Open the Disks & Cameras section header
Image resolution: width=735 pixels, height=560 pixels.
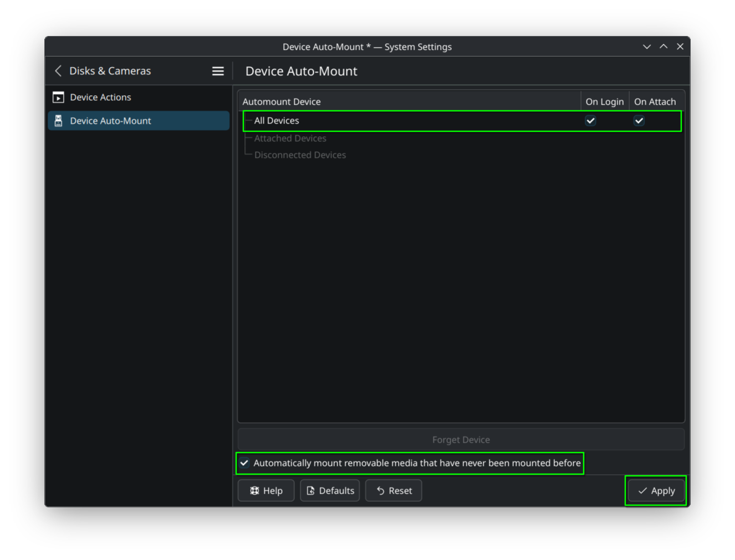coord(110,70)
